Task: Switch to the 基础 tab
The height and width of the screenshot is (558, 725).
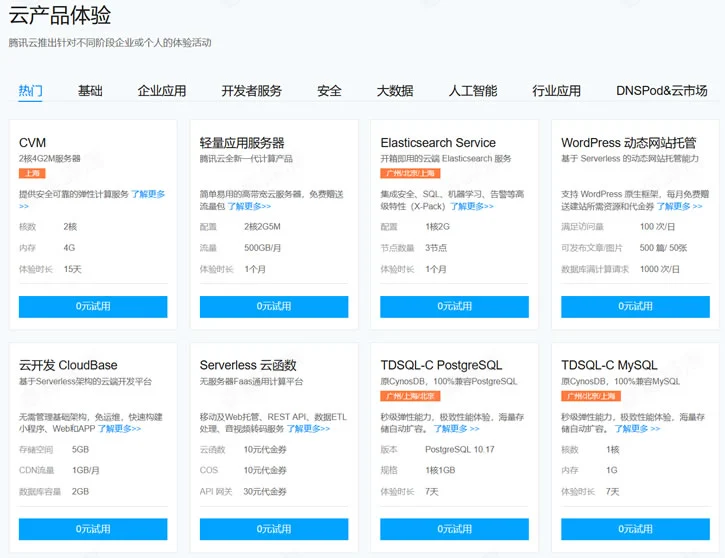Action: tap(90, 91)
